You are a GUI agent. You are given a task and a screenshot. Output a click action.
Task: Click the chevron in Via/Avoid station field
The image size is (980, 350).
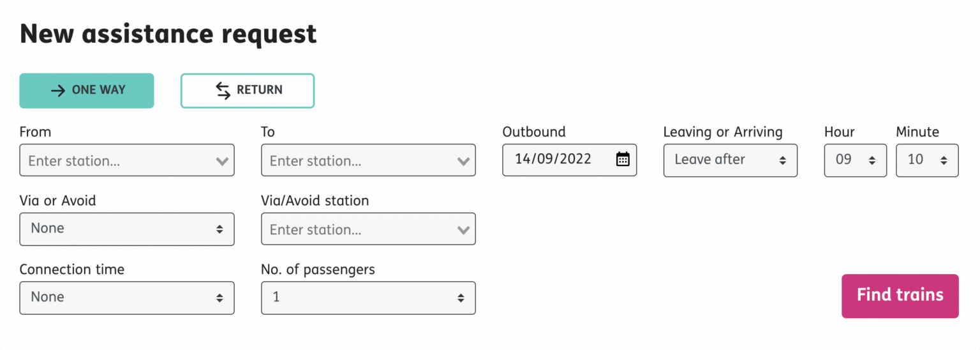[x=463, y=230]
